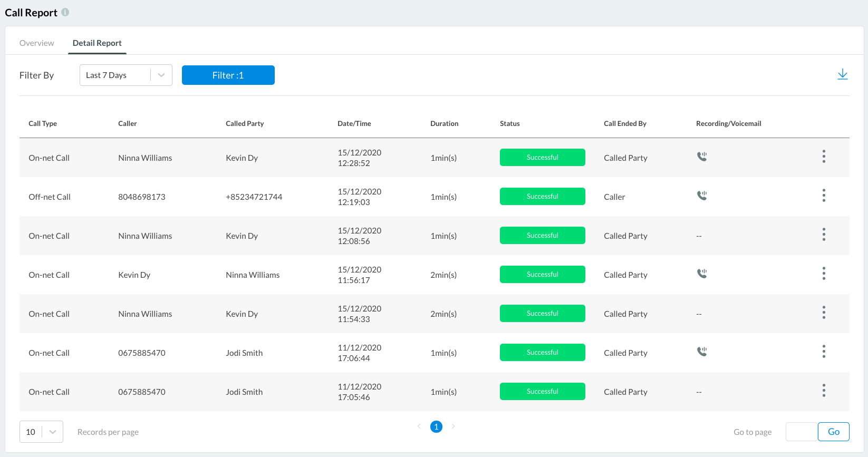Open more options for 17:06:44 call row
The height and width of the screenshot is (457, 868).
pos(824,352)
